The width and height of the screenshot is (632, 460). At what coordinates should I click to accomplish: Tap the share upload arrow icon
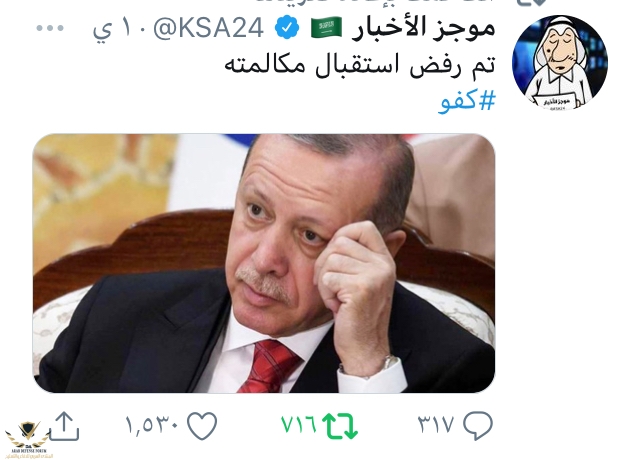click(x=64, y=426)
